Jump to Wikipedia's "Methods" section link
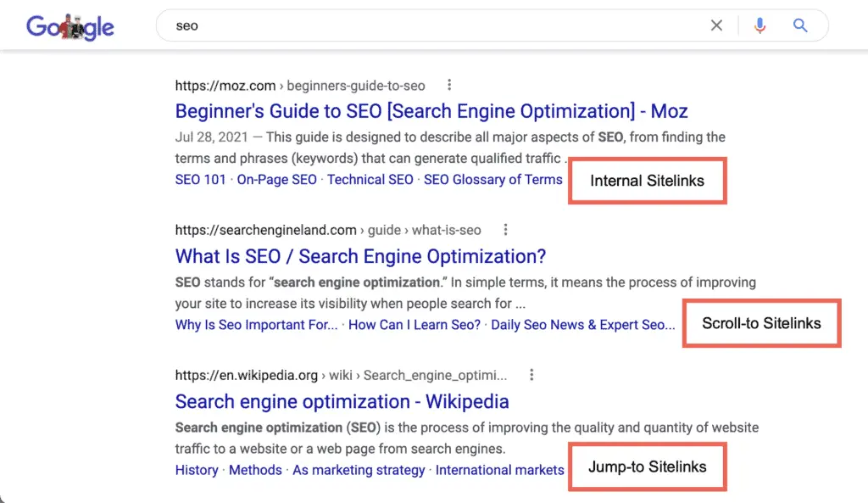The width and height of the screenshot is (868, 503). coord(255,470)
